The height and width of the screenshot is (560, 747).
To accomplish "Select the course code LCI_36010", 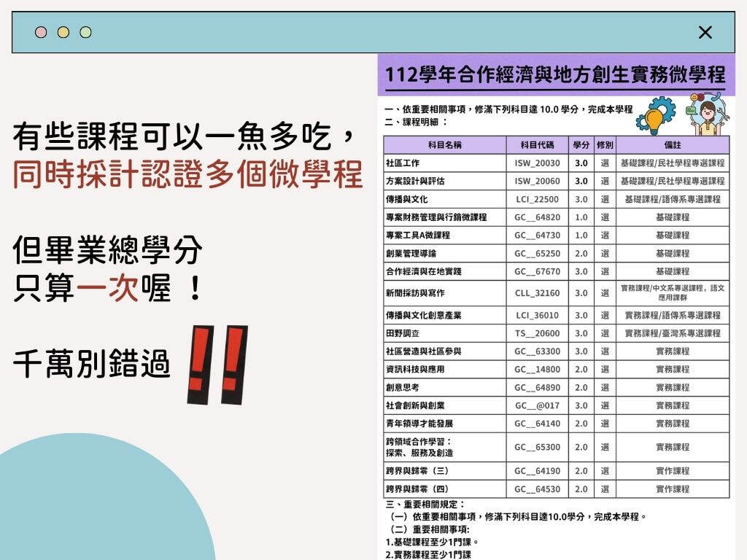I will pos(537,316).
